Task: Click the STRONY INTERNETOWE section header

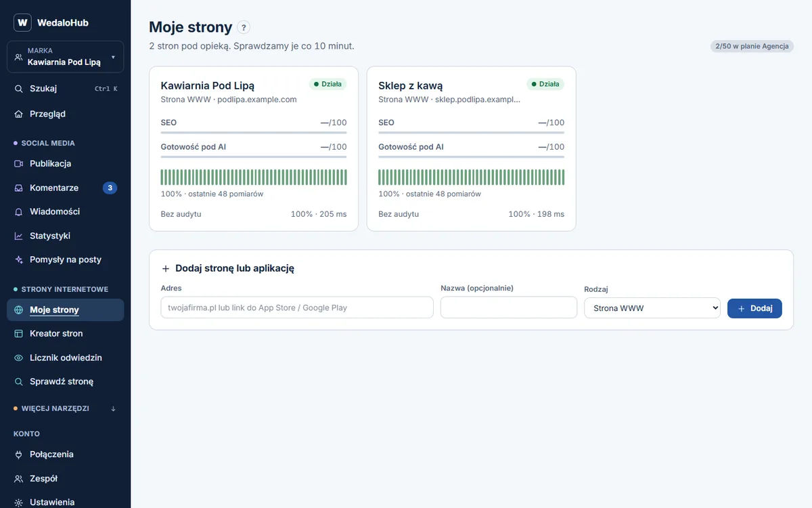Action: pos(65,289)
